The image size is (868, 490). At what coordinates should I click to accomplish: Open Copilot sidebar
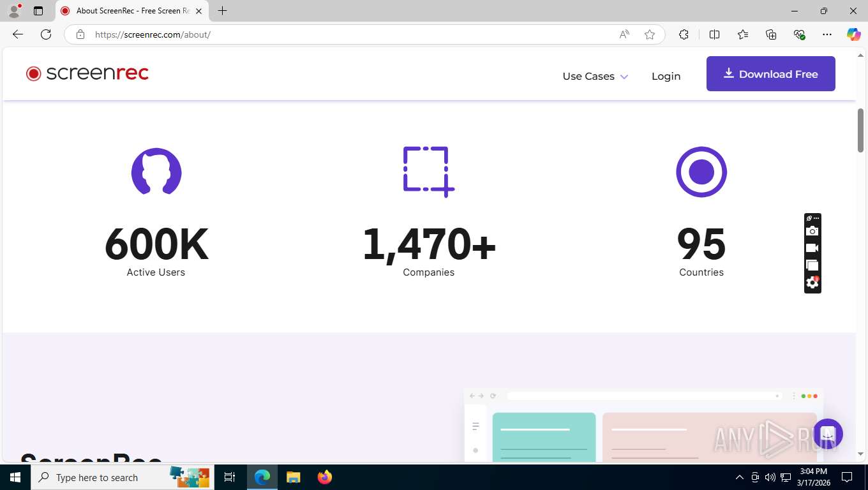click(x=853, y=34)
